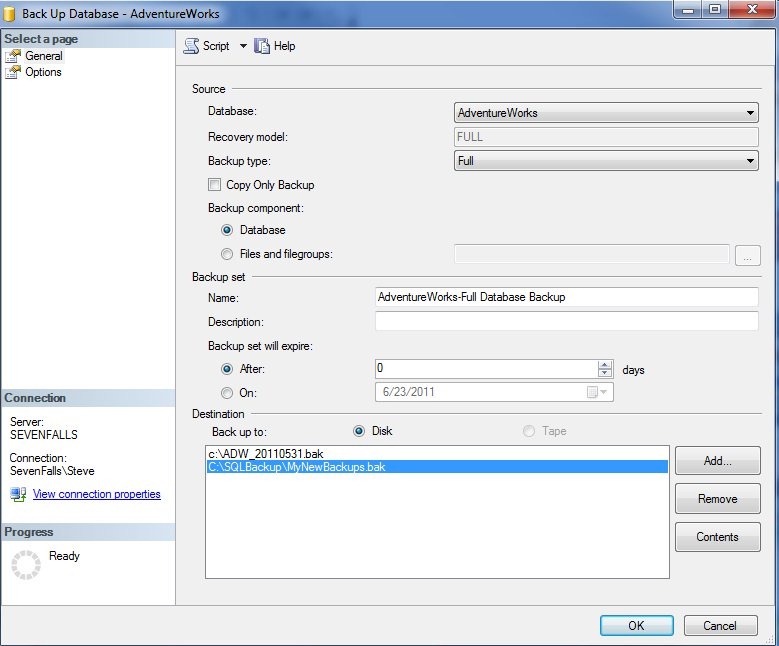
Task: Expand the Database dropdown
Action: [x=750, y=113]
